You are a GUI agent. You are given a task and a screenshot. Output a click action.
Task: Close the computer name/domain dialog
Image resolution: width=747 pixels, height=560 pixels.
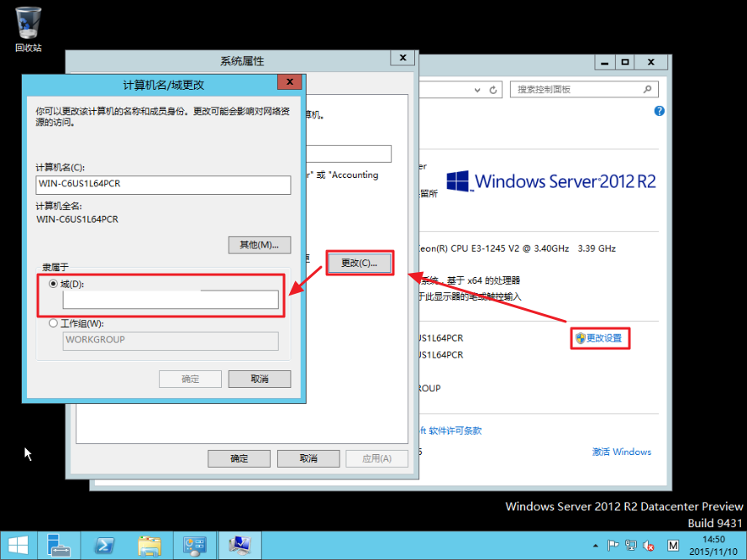click(290, 82)
